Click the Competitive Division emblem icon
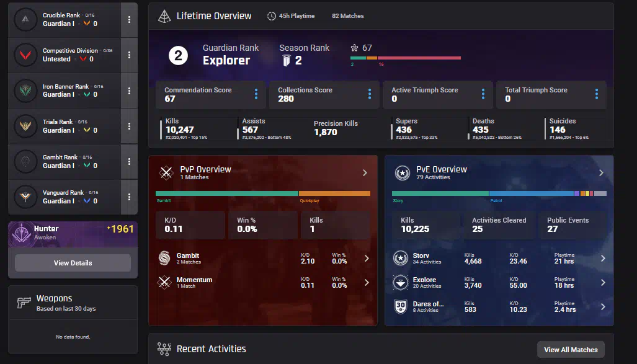This screenshot has height=364, width=637. point(25,55)
